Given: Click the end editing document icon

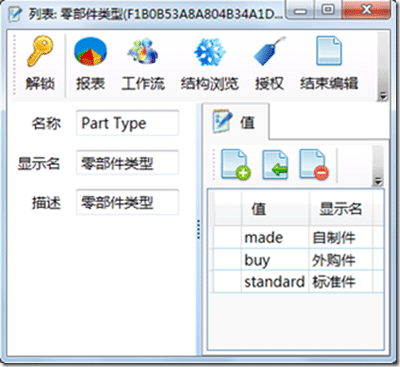Looking at the screenshot, I should [x=329, y=51].
